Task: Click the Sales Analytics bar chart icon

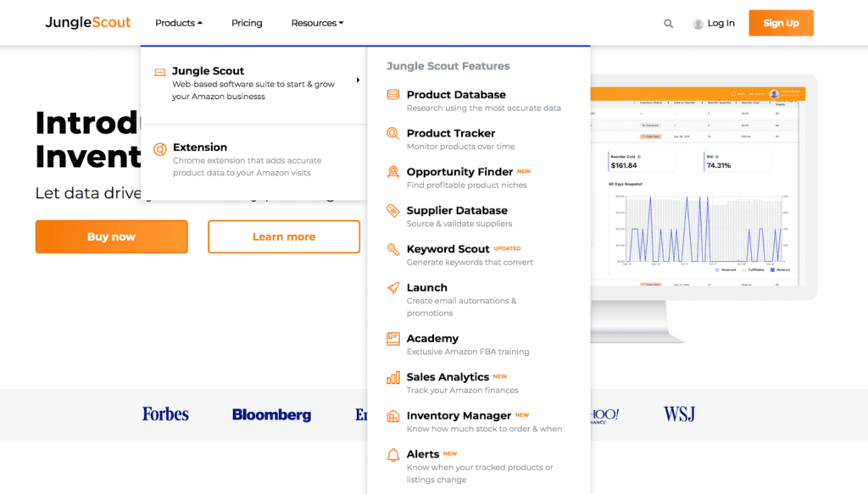Action: click(x=393, y=377)
